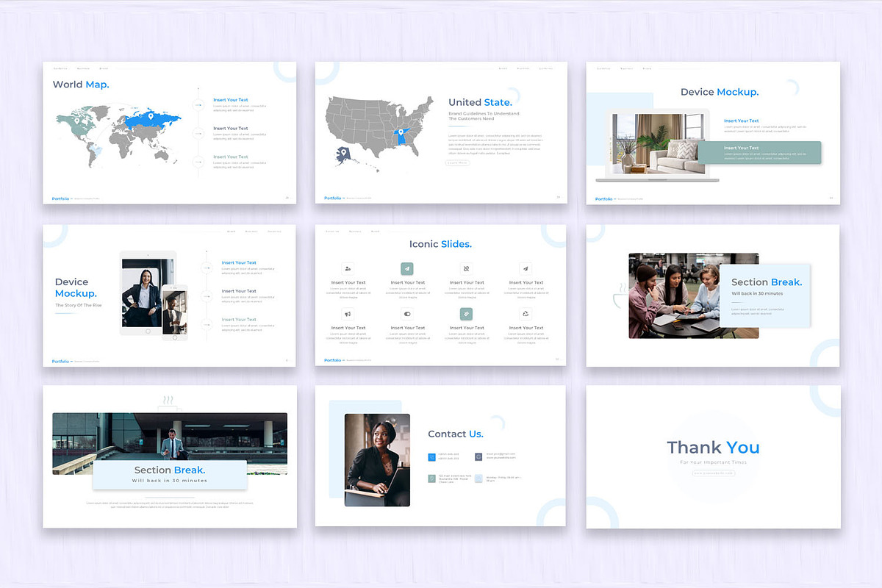This screenshot has height=588, width=882.
Task: Open the Thank You slide
Action: point(713,456)
